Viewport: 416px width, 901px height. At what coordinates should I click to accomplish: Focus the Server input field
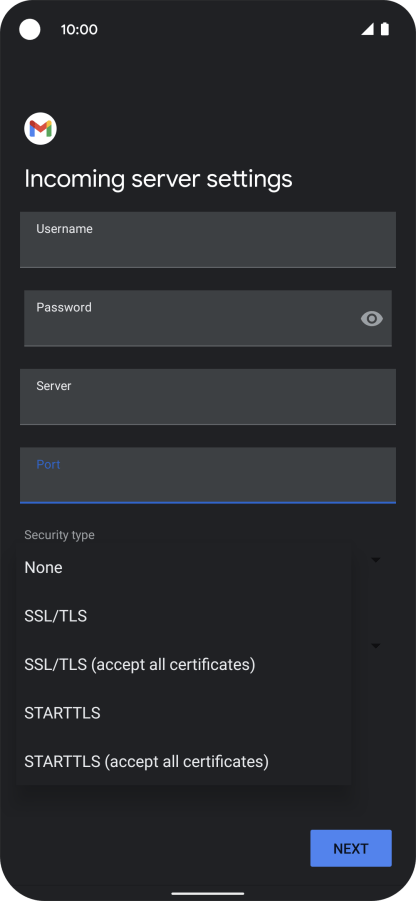208,396
